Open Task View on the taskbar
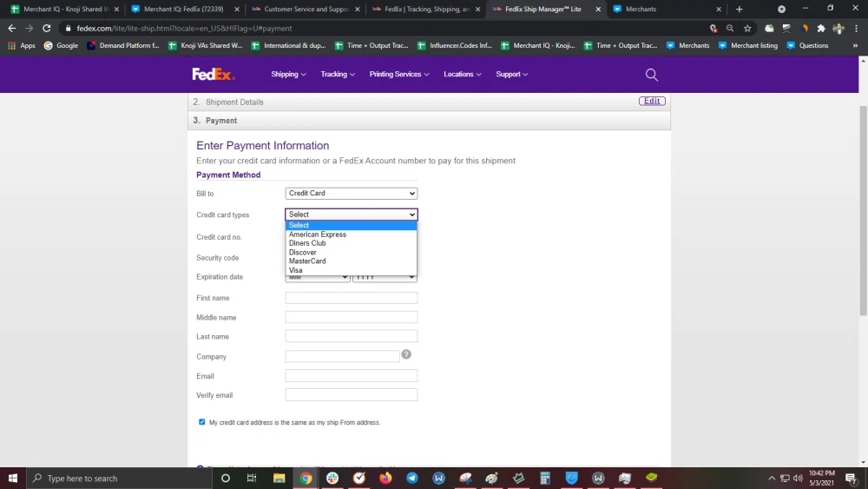This screenshot has width=868, height=489. pos(252,478)
